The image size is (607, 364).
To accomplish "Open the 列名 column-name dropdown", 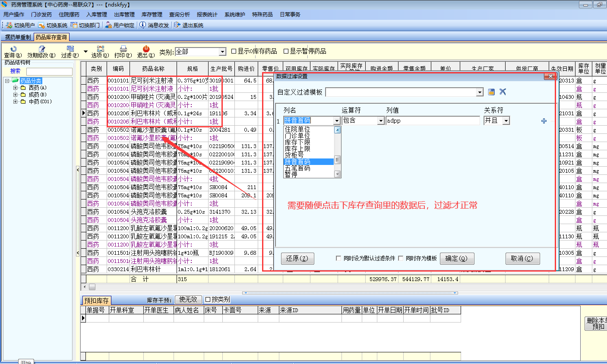I will [x=337, y=120].
